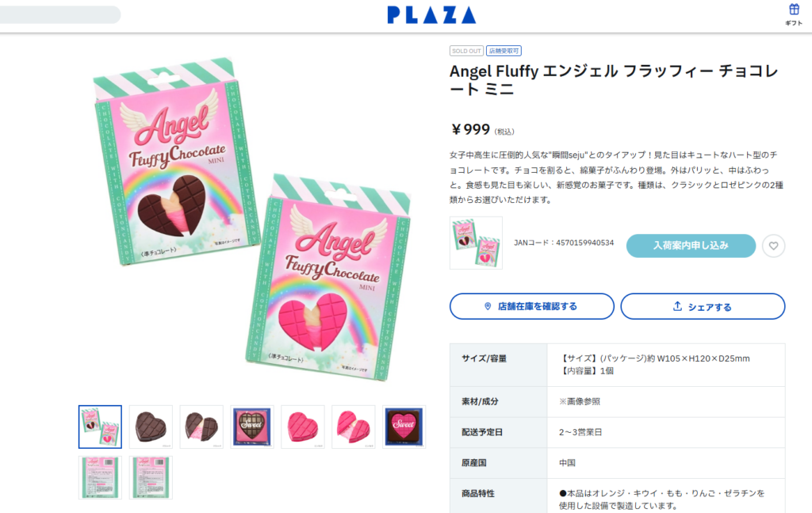Select the dark Sweet heart box thumbnail
Screen dimensions: 812x513
(x=252, y=427)
